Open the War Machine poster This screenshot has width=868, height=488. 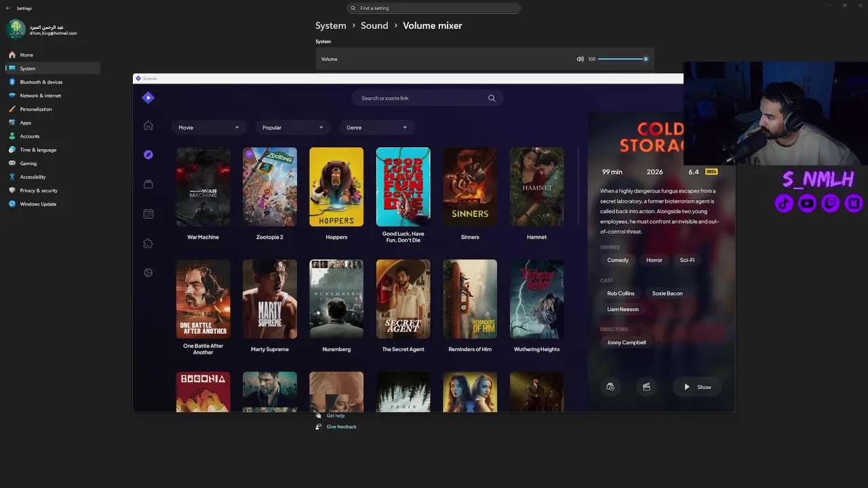pyautogui.click(x=203, y=187)
